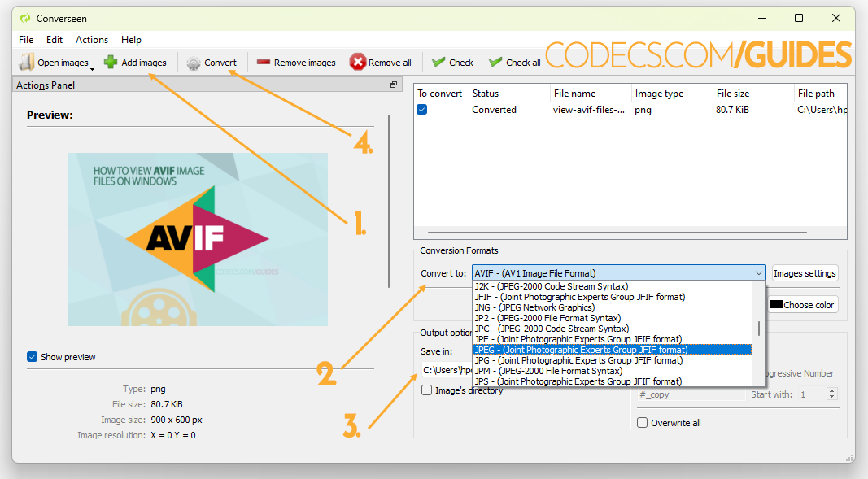Click the file list horizontal scrollbar
The image size is (868, 479).
pyautogui.click(x=617, y=233)
